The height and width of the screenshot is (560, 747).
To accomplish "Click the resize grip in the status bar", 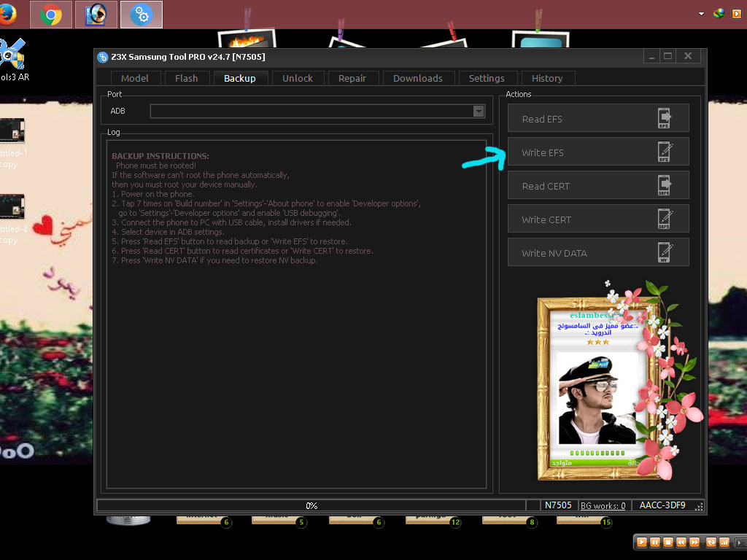I will tap(698, 507).
